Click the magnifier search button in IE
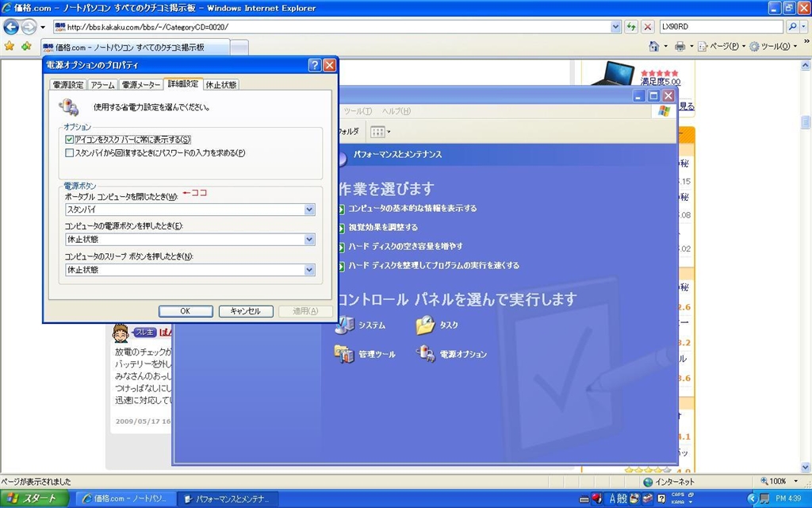Image resolution: width=812 pixels, height=508 pixels. pyautogui.click(x=792, y=26)
